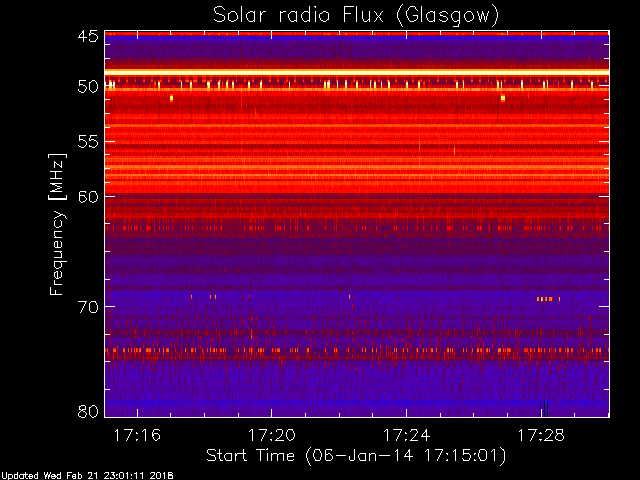
Task: Click the plot title 'Solar radio Flux (Glasgow)'
Action: point(356,16)
